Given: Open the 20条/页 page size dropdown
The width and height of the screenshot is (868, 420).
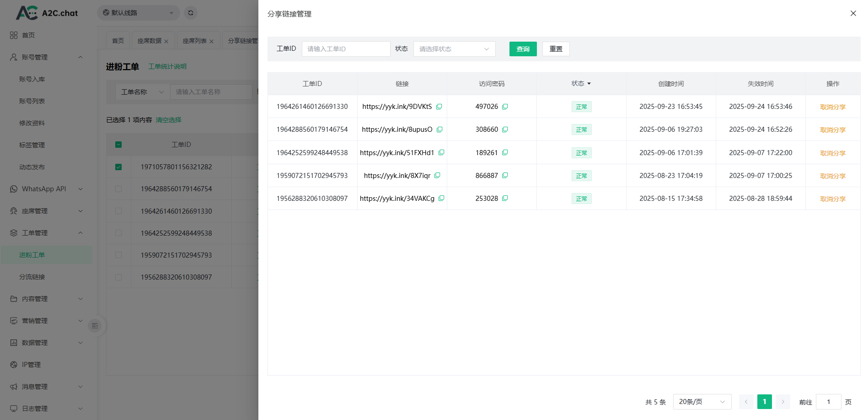Looking at the screenshot, I should click(x=702, y=402).
